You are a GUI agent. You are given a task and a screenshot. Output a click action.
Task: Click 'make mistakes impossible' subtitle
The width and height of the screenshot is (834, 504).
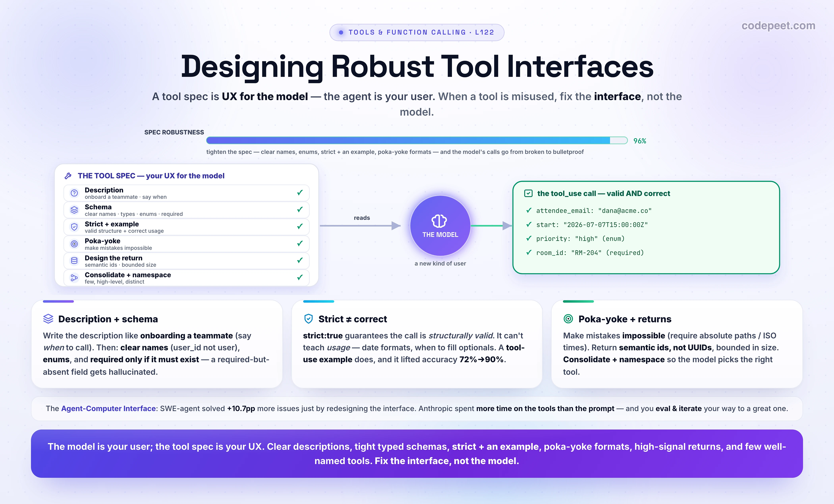(x=118, y=248)
